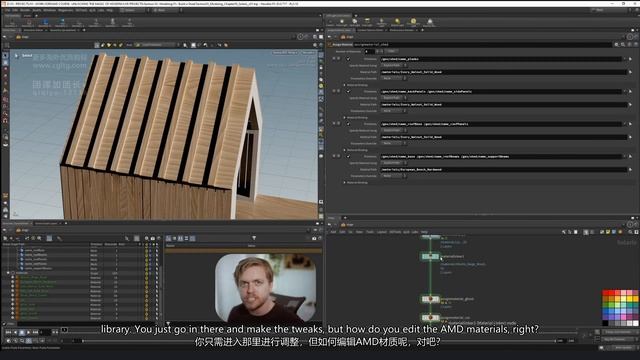Click the assignmaterial_shed node name field
Screen dimensions: 640x360
pyautogui.click(x=482, y=44)
